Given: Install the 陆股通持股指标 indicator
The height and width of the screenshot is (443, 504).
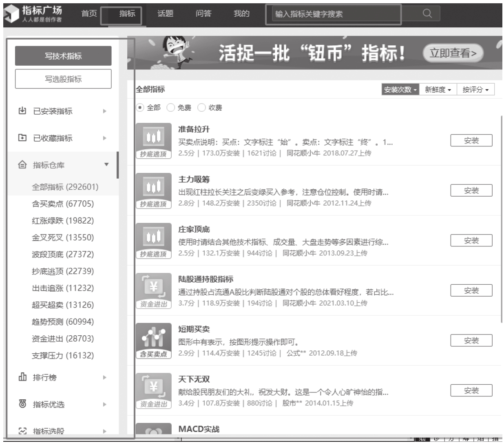Looking at the screenshot, I should pos(471,290).
